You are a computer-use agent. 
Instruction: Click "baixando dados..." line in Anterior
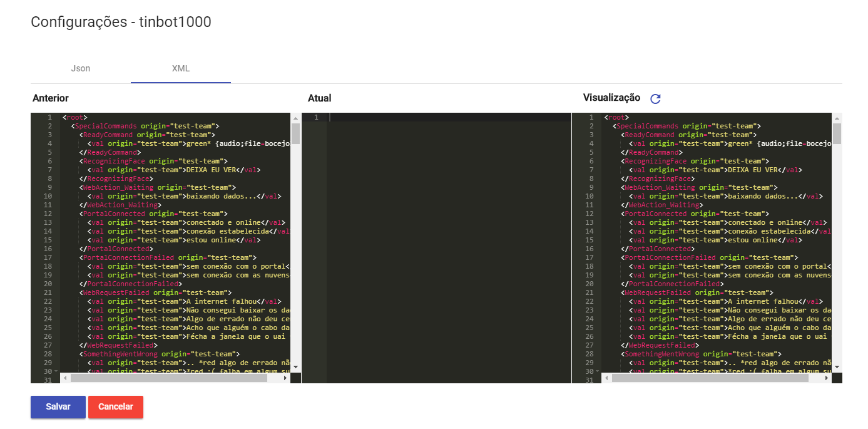coord(183,196)
